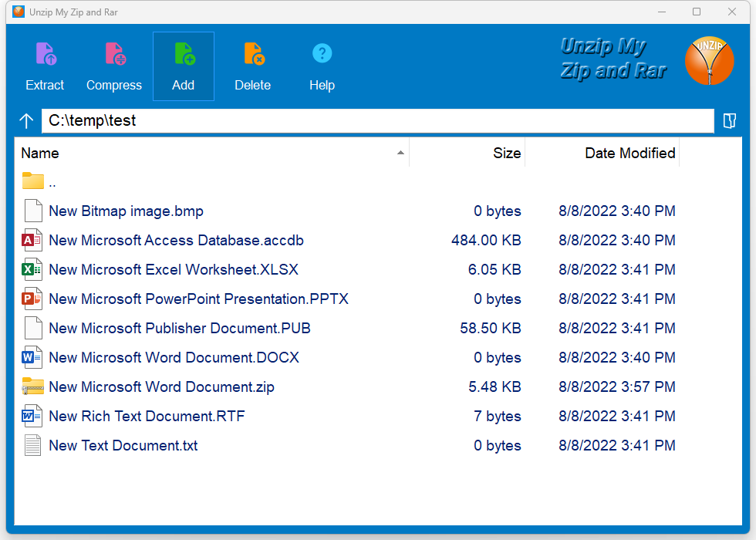
Task: Click the date 8/8/2022 3:57 PM
Action: tap(616, 386)
